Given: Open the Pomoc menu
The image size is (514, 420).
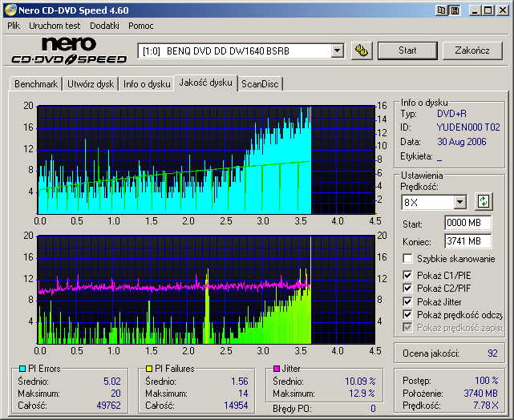Looking at the screenshot, I should point(141,26).
